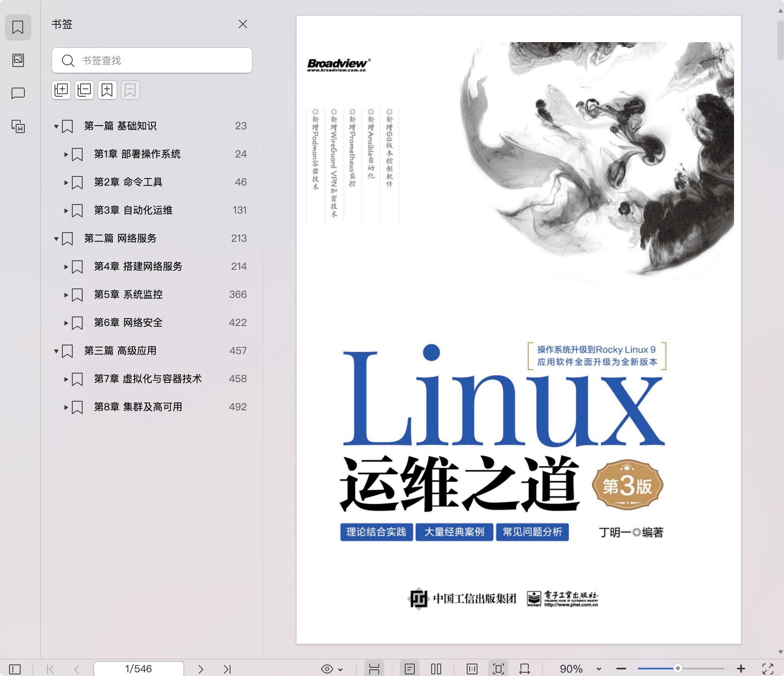784x676 pixels.
Task: Open the zoom percentage dropdown
Action: pyautogui.click(x=599, y=669)
